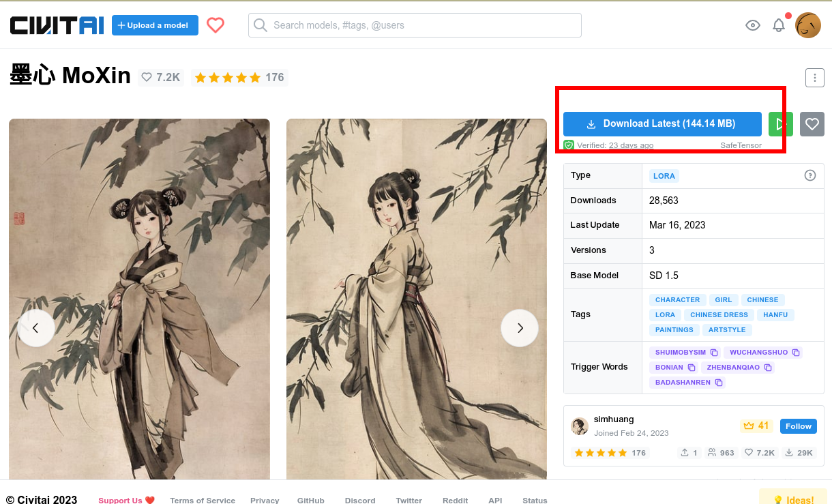Select the LORA tag in Tags row

(665, 315)
